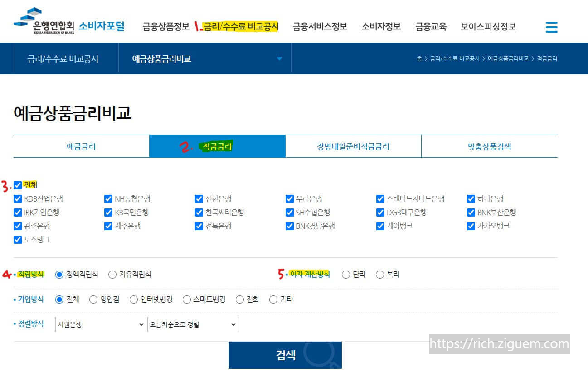Uncheck the 카카오뱅크 checkbox

point(471,226)
